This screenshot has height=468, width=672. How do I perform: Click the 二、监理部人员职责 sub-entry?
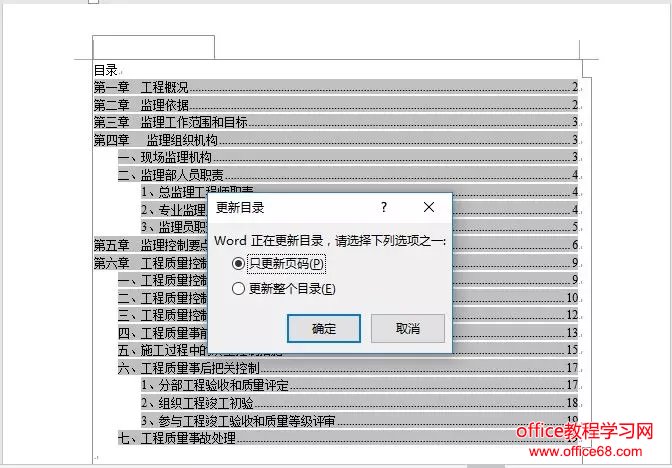tap(348, 175)
